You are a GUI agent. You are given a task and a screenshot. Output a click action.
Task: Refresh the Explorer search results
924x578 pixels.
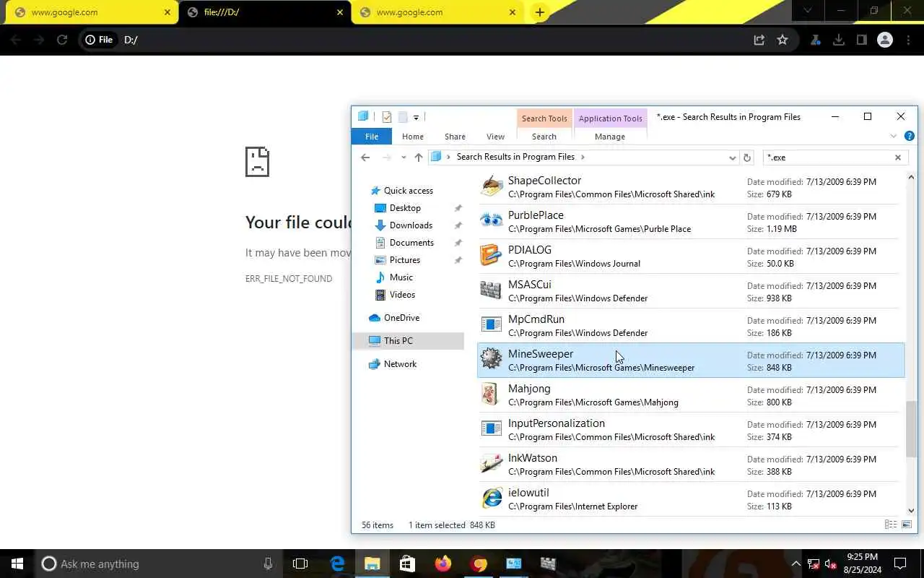pos(747,158)
